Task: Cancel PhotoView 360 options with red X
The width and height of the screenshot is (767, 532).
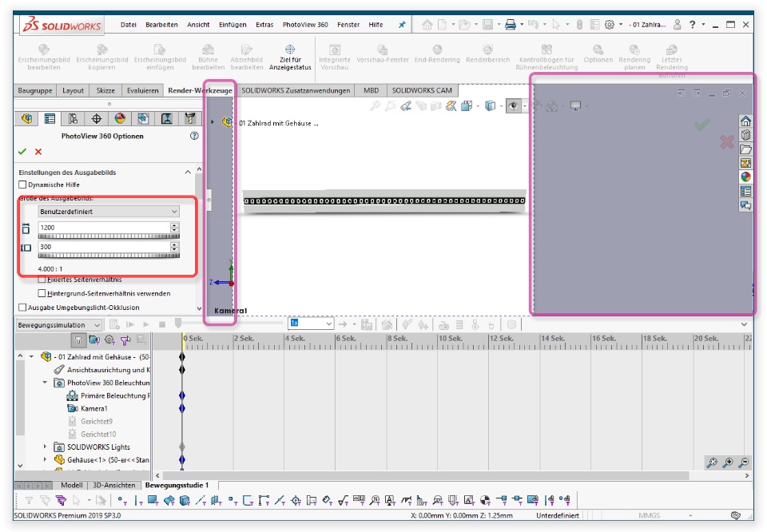Action: (x=38, y=152)
